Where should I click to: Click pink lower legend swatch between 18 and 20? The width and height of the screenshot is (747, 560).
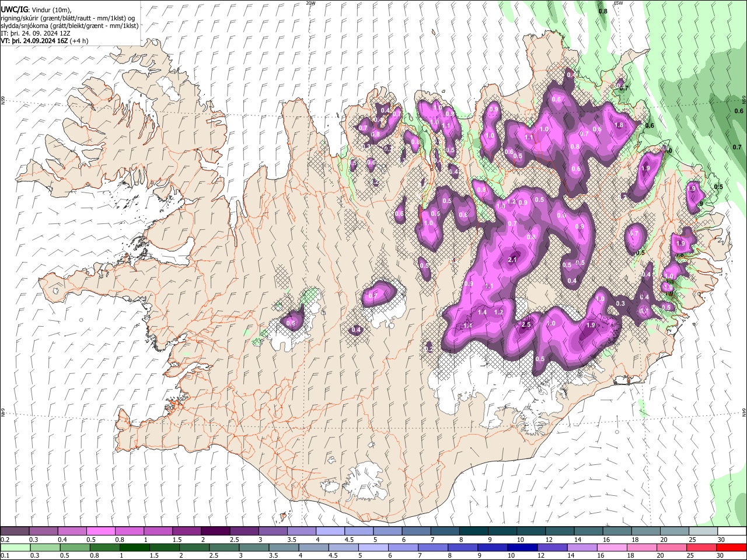point(641,548)
